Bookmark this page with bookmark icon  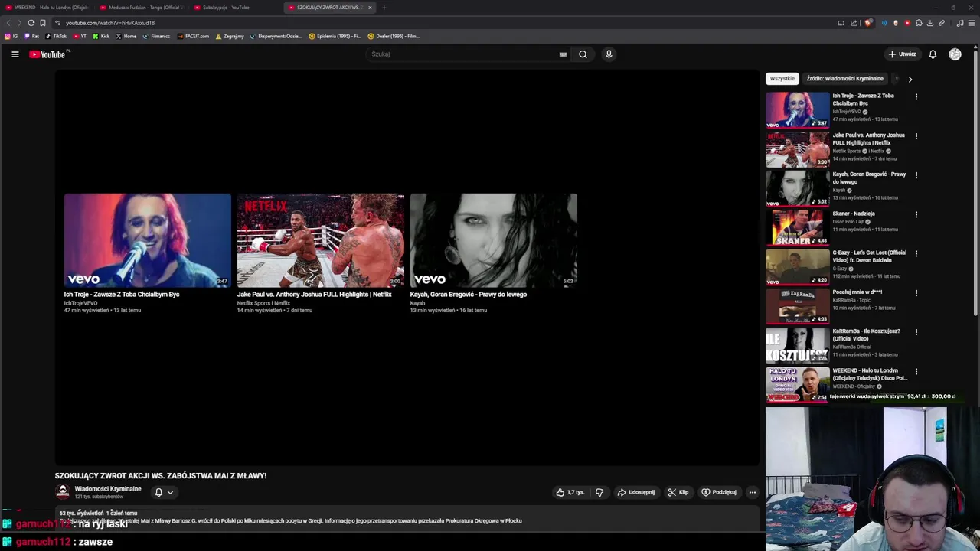click(x=42, y=23)
